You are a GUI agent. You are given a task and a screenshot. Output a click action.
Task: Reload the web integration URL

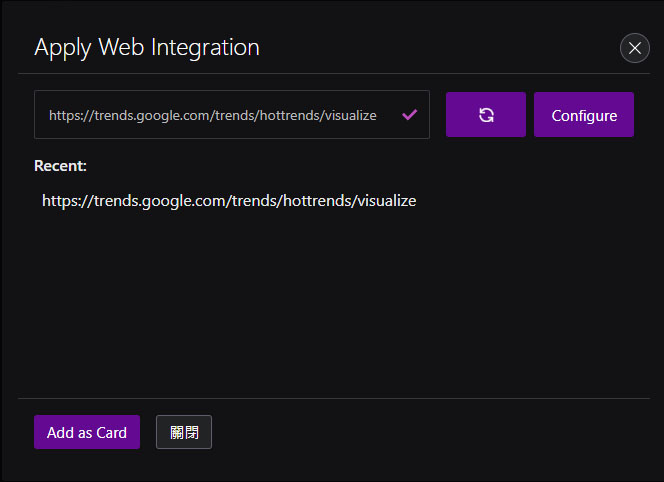click(x=486, y=115)
